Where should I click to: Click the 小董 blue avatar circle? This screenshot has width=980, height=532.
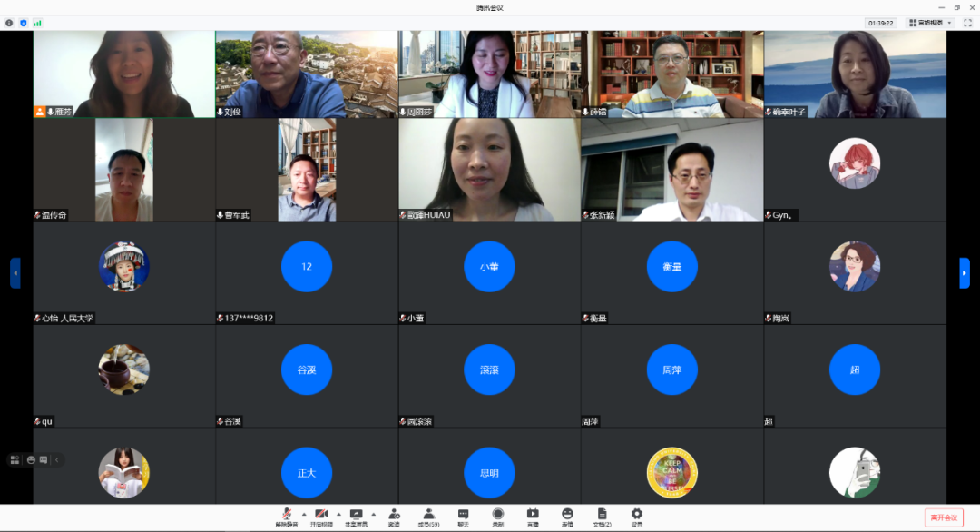489,267
